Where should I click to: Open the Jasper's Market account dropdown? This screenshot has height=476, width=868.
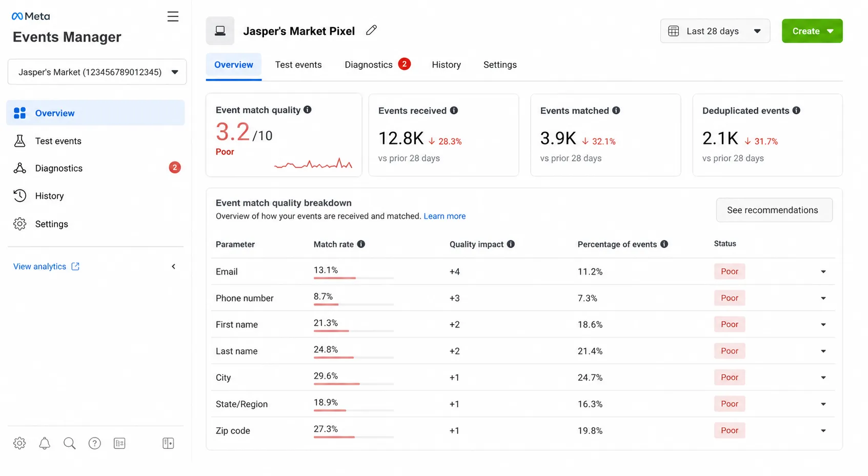click(x=97, y=72)
